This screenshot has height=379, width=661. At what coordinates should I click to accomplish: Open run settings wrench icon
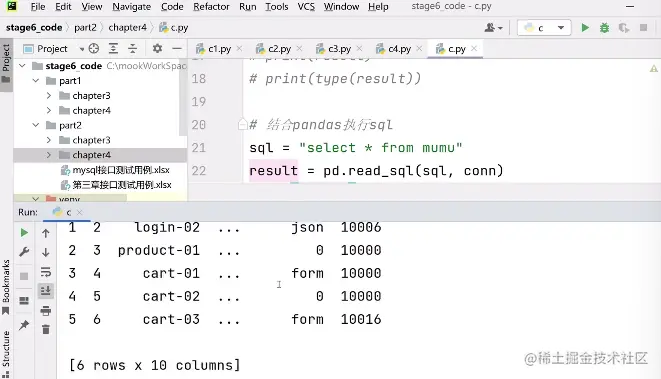(24, 252)
